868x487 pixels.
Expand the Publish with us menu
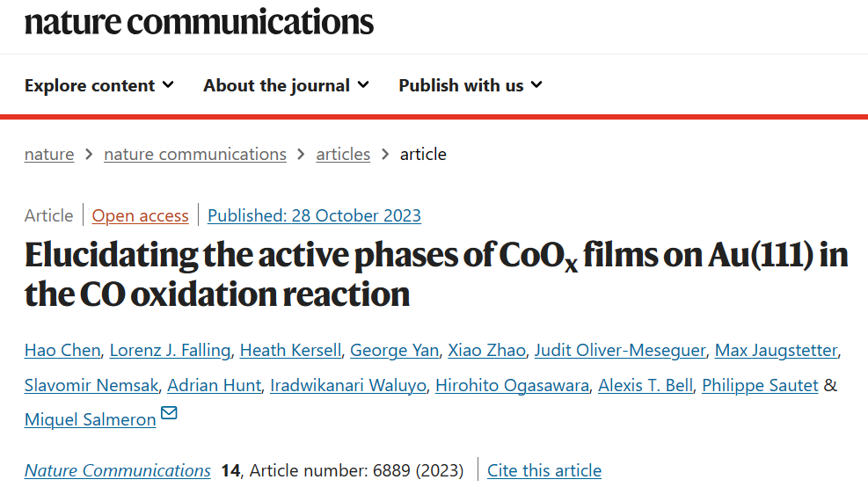(470, 86)
